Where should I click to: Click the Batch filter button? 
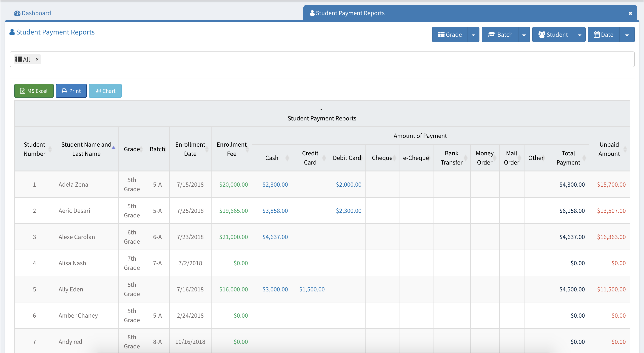[500, 34]
